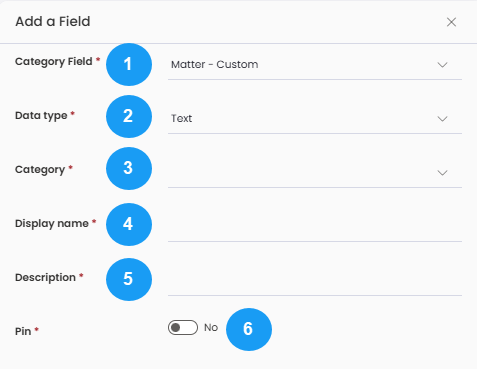The height and width of the screenshot is (369, 477).
Task: Expand the Data type dropdown
Action: [x=315, y=119]
